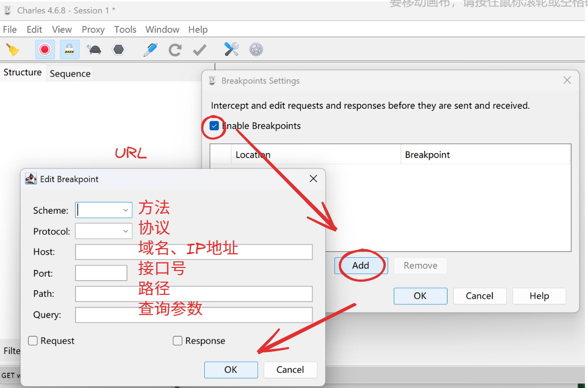Confirm Edit Breakpoint with OK

pos(231,370)
